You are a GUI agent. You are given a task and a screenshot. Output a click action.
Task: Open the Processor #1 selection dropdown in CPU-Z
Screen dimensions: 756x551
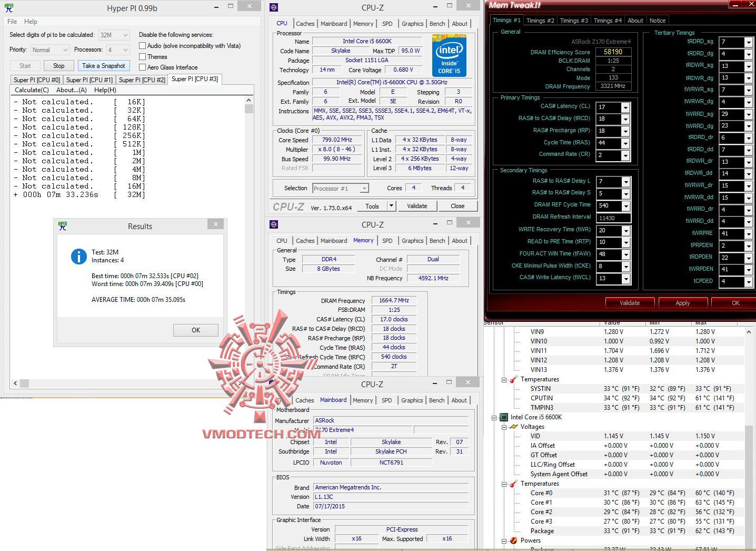[364, 189]
